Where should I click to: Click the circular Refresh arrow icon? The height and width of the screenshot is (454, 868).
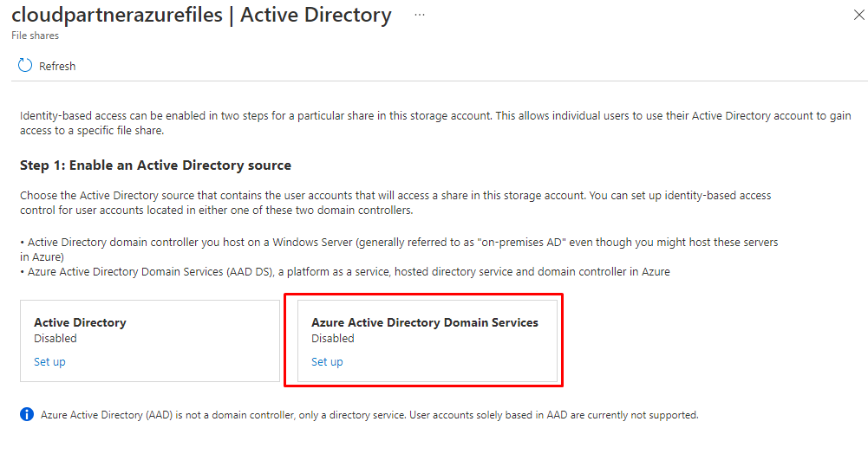coord(25,66)
